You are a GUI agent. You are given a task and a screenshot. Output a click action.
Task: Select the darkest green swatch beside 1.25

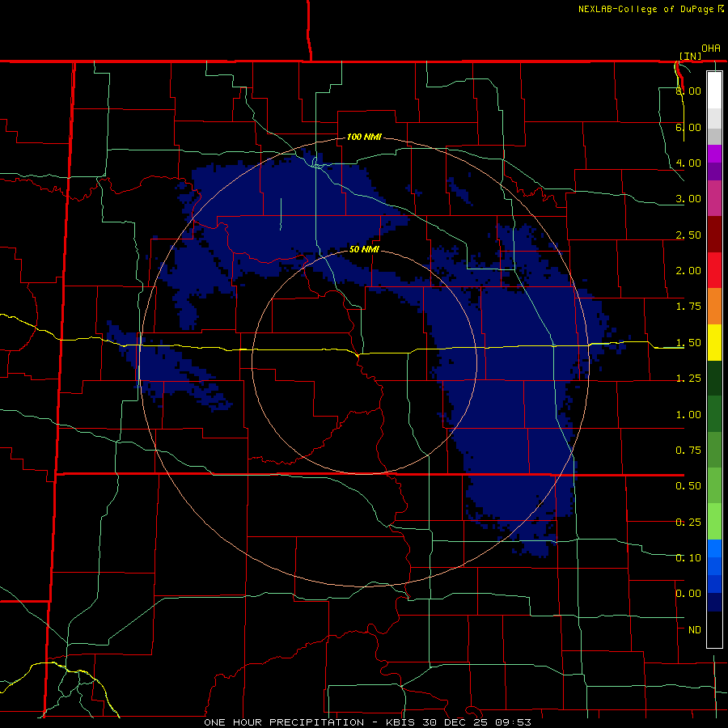pyautogui.click(x=714, y=378)
